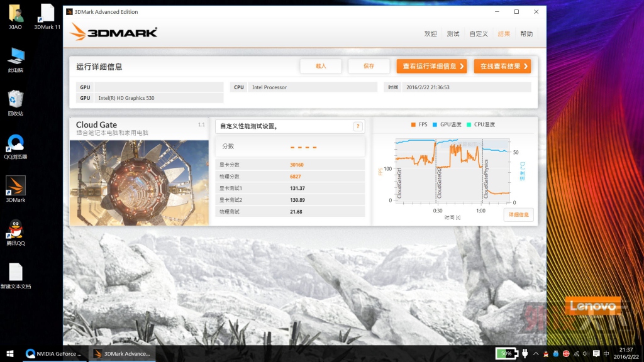
Task: Click the CloudGateGt2 marker in the chart
Action: coord(439,183)
